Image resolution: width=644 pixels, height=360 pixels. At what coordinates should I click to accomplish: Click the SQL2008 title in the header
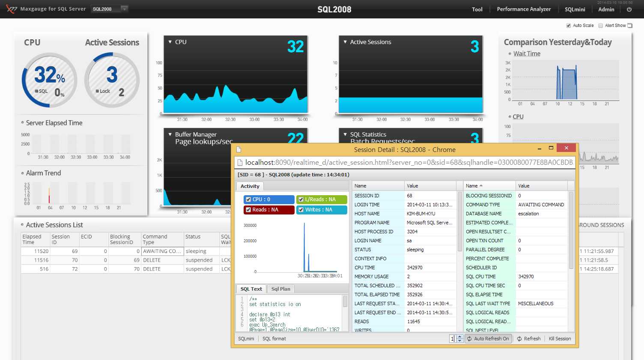pos(334,9)
